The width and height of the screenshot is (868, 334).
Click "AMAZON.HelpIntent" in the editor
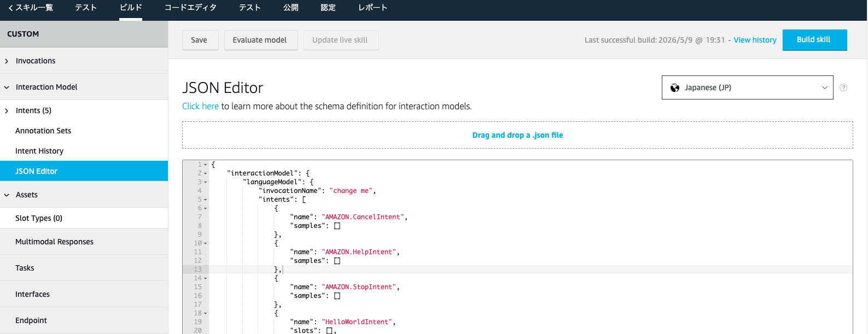pyautogui.click(x=359, y=252)
